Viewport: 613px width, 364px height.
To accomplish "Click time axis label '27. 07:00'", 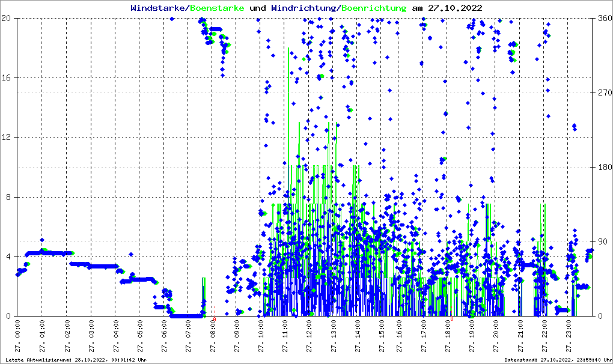I will pyautogui.click(x=189, y=336).
